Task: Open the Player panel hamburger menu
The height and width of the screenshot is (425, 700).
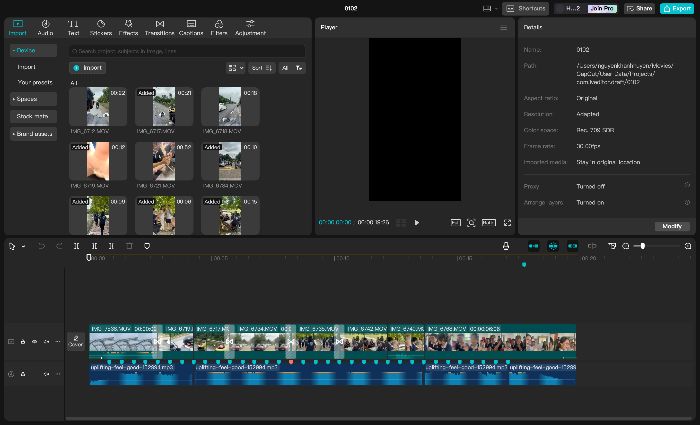Action: pos(504,28)
